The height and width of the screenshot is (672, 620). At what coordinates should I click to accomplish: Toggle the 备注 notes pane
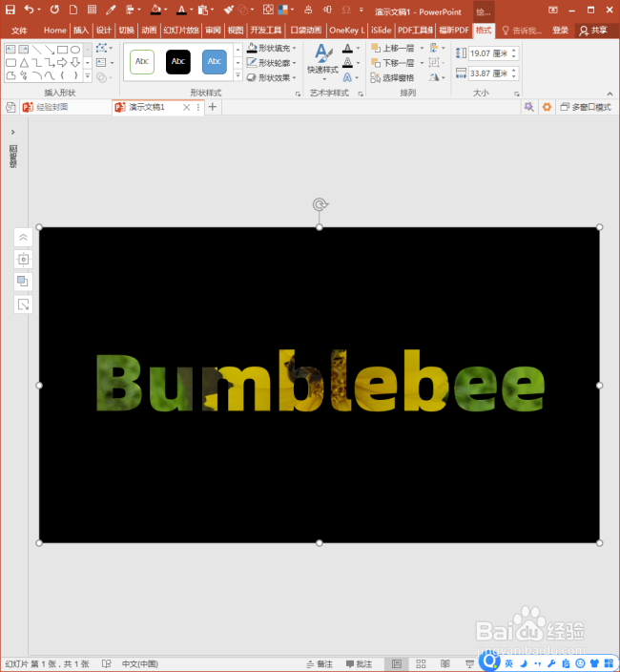click(x=320, y=663)
